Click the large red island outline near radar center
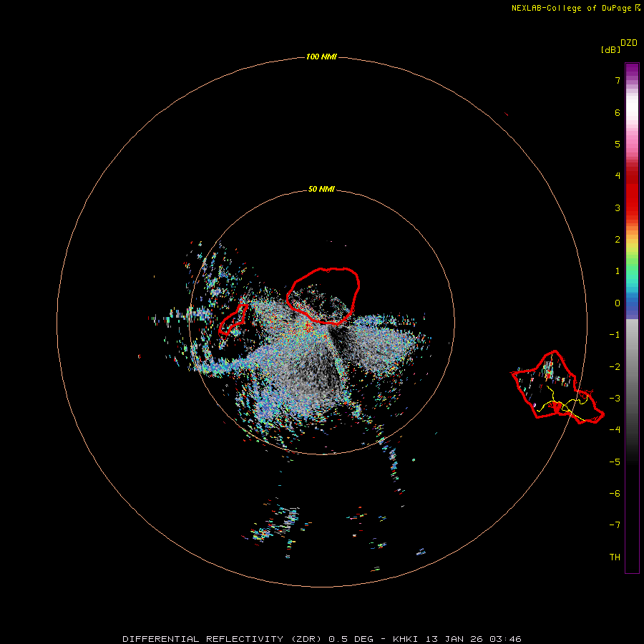The image size is (644, 644). pyautogui.click(x=323, y=296)
